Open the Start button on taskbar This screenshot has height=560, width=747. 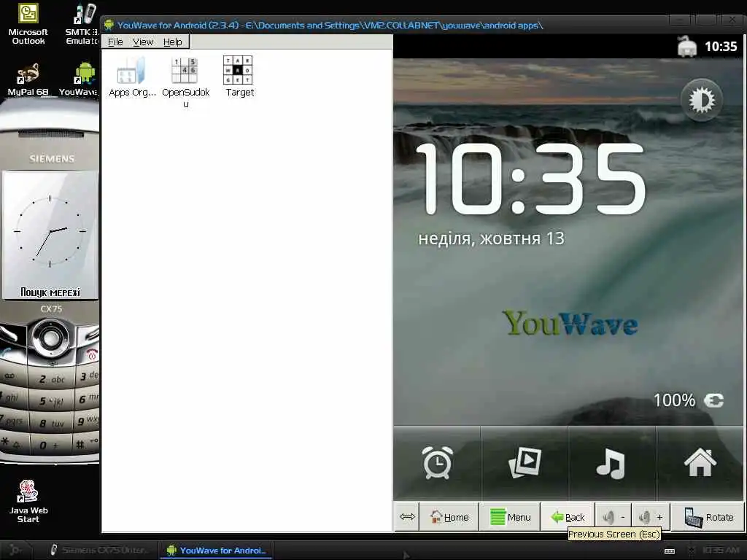pyautogui.click(x=15, y=550)
